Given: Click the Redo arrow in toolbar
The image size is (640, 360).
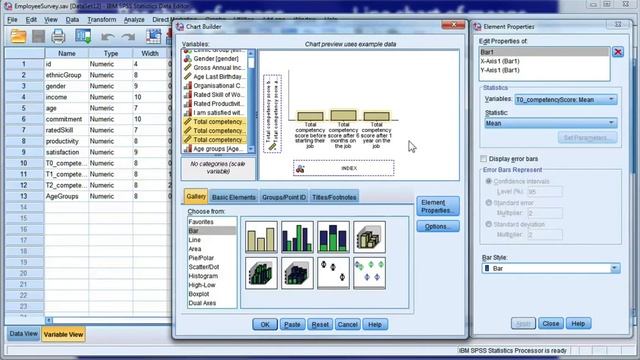Looking at the screenshot, I should (x=129, y=37).
